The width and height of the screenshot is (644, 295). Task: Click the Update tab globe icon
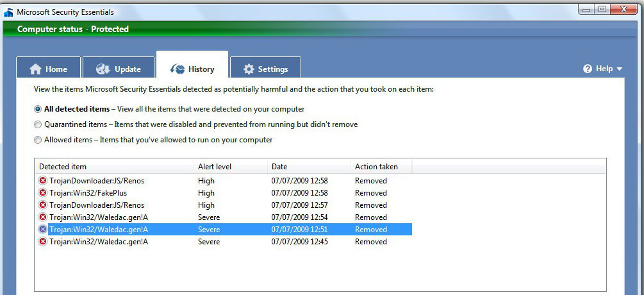point(103,69)
